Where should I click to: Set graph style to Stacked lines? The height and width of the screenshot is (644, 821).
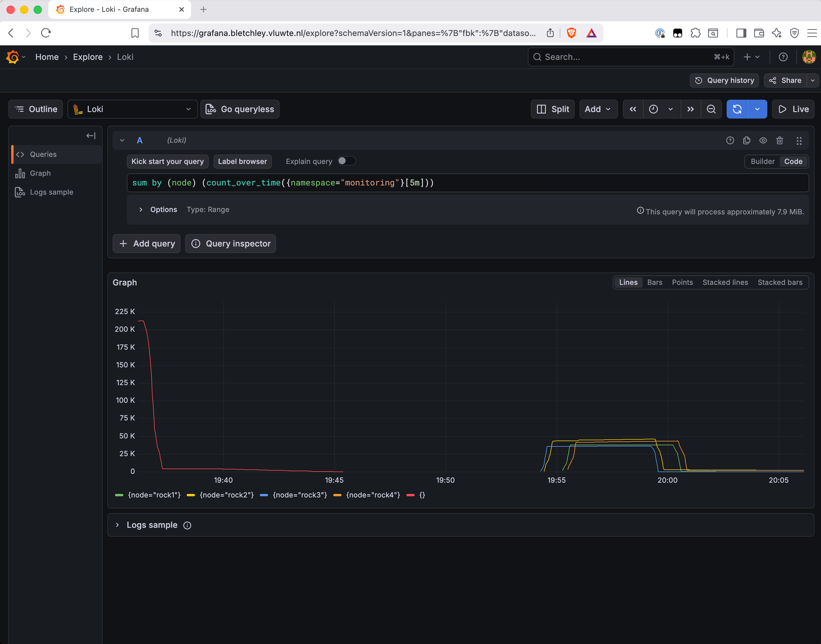pyautogui.click(x=725, y=282)
